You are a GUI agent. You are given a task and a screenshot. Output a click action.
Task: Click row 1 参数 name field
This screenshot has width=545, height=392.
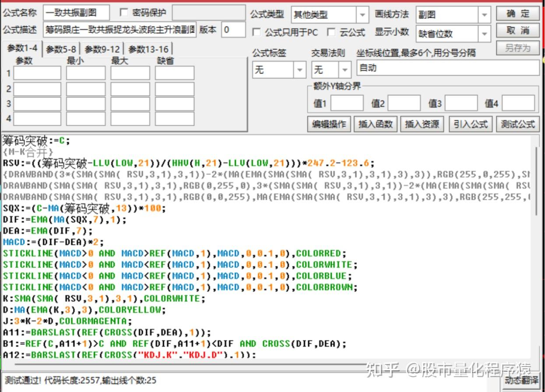coord(37,73)
